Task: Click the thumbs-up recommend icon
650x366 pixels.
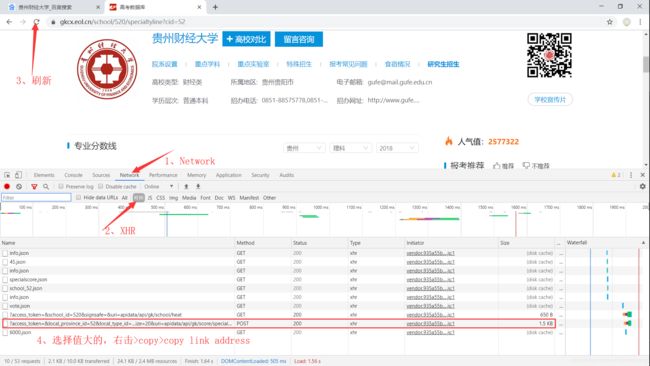Action: coord(497,165)
